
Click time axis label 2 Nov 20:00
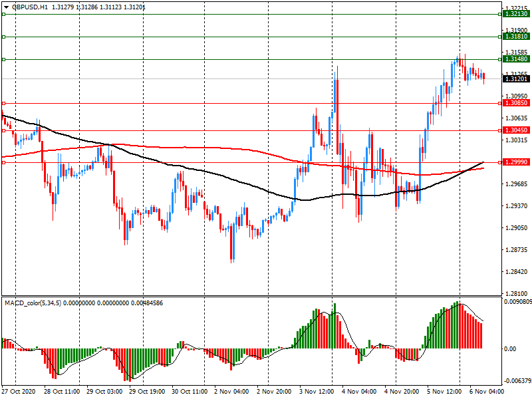point(274,392)
